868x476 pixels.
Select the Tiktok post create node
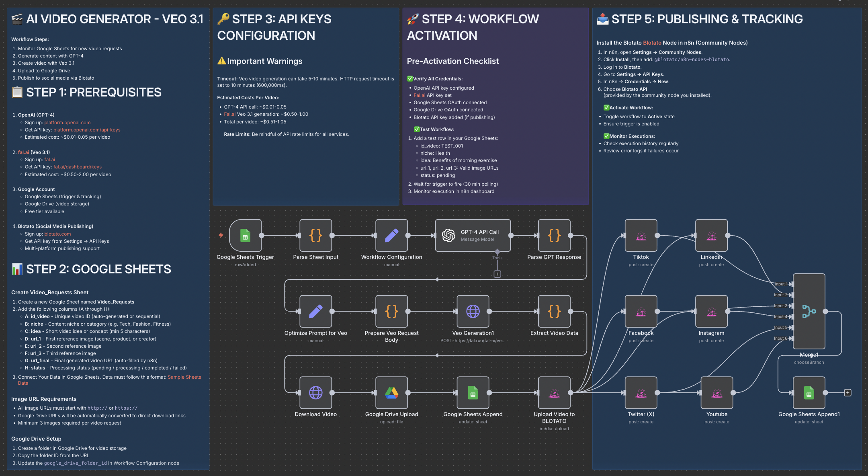point(641,236)
